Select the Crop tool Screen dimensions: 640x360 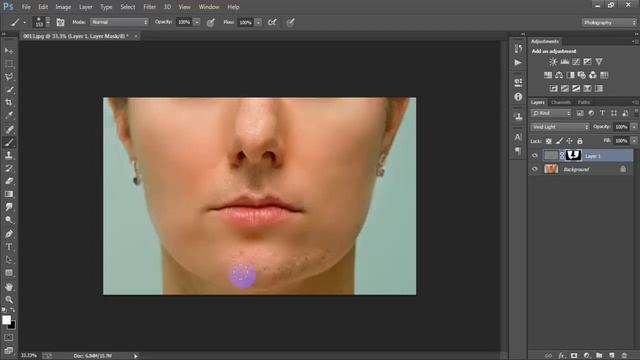click(x=9, y=102)
